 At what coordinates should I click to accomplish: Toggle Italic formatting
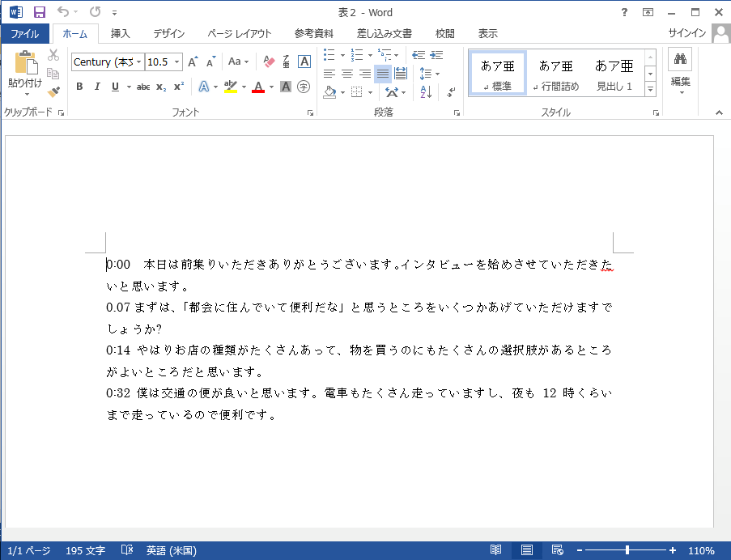[97, 87]
